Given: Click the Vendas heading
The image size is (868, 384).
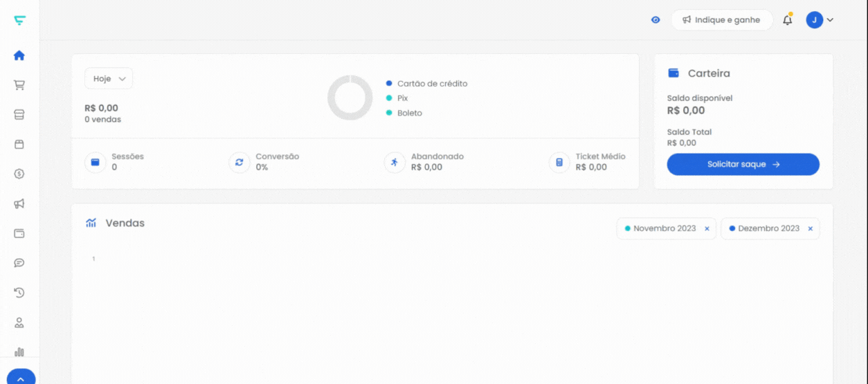Looking at the screenshot, I should click(125, 223).
